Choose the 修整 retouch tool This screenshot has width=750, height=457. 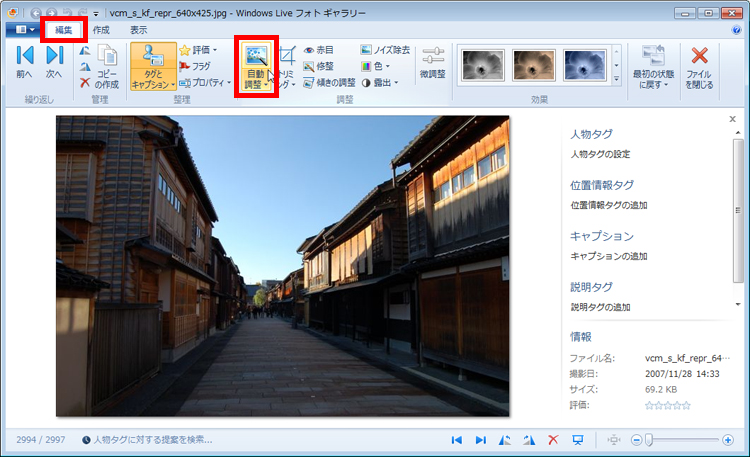coord(319,66)
